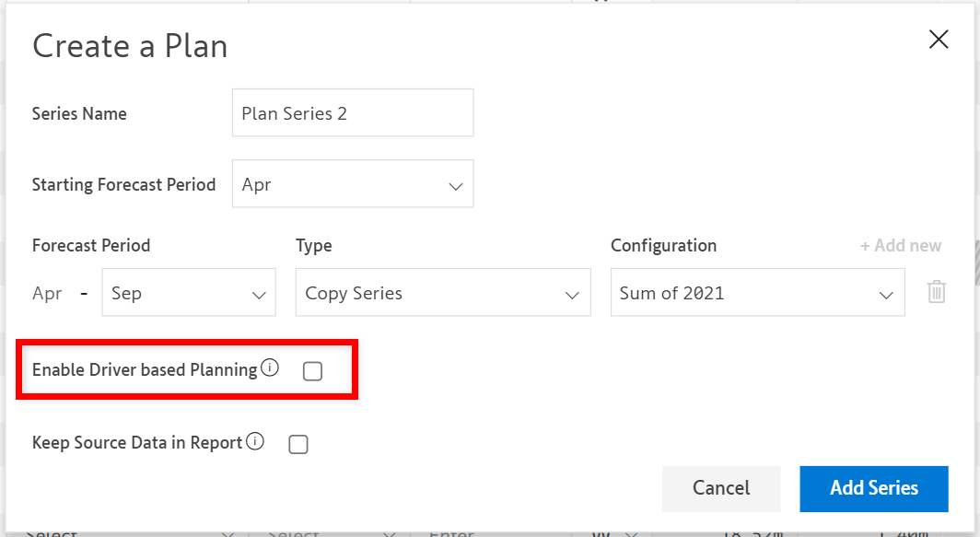The height and width of the screenshot is (537, 980).
Task: Focus the Series Name text field
Action: (x=353, y=113)
